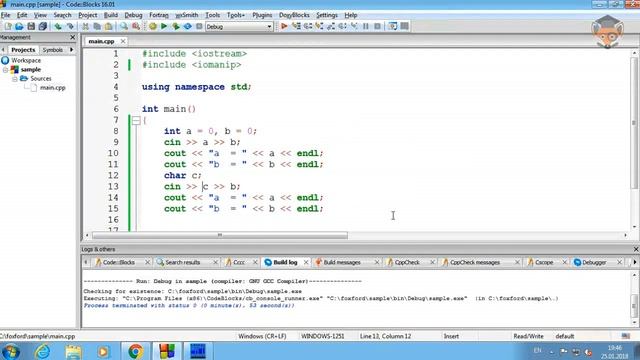The height and width of the screenshot is (360, 640).
Task: Click the Various info debug icon
Action: coord(404,27)
